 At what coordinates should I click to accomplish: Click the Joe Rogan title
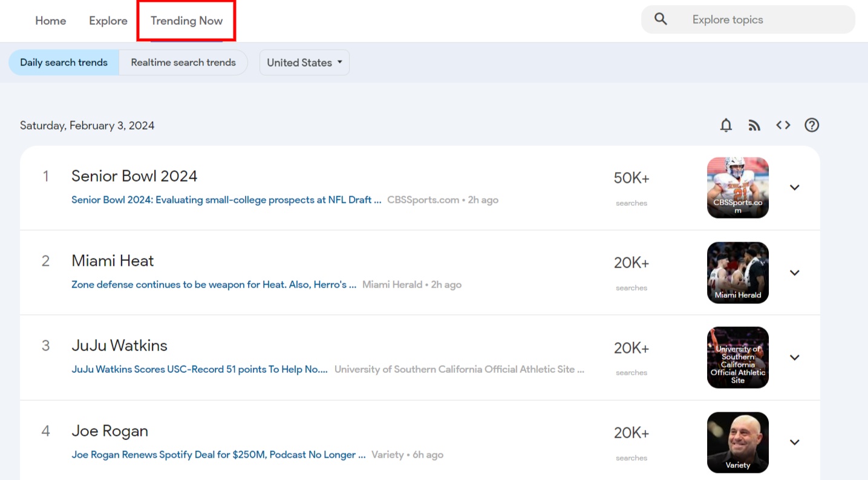pos(109,431)
